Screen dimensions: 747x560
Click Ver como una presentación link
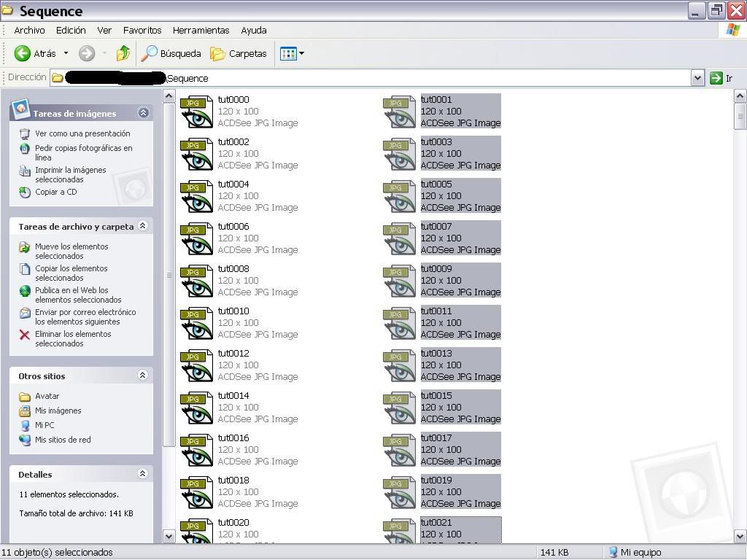pos(82,133)
